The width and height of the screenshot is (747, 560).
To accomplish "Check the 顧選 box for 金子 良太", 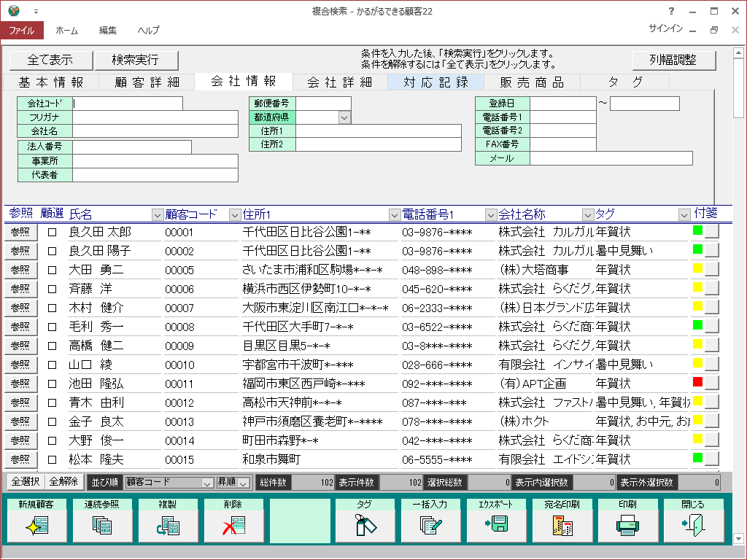I will [53, 422].
